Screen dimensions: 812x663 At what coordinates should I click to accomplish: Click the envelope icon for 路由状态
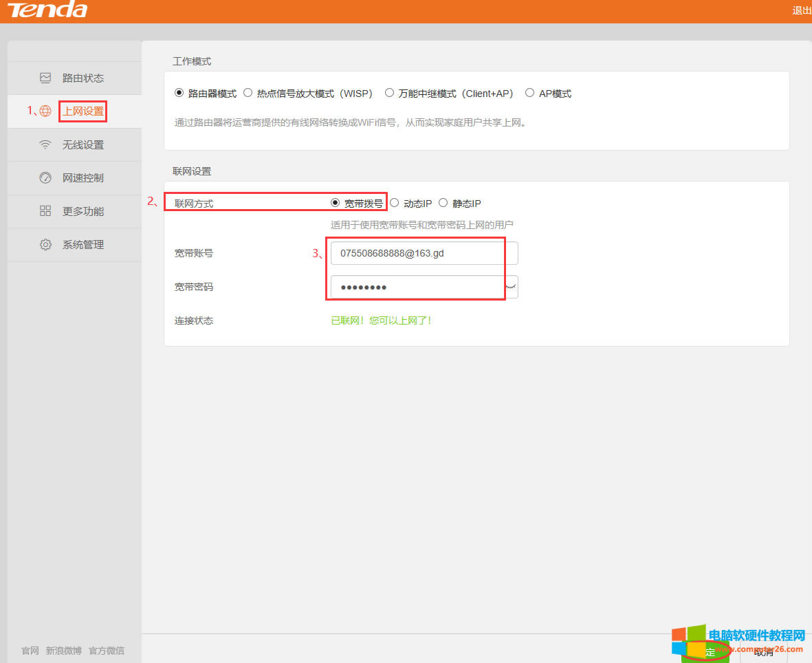[x=45, y=78]
